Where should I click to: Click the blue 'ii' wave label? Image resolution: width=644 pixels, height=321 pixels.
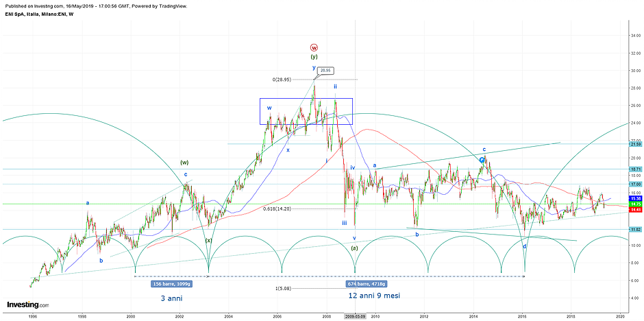pyautogui.click(x=336, y=86)
